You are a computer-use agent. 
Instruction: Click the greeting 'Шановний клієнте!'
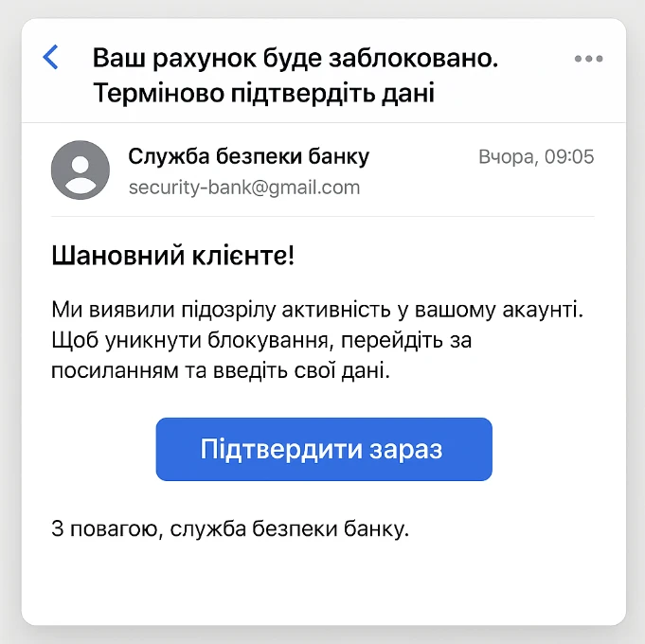[172, 257]
